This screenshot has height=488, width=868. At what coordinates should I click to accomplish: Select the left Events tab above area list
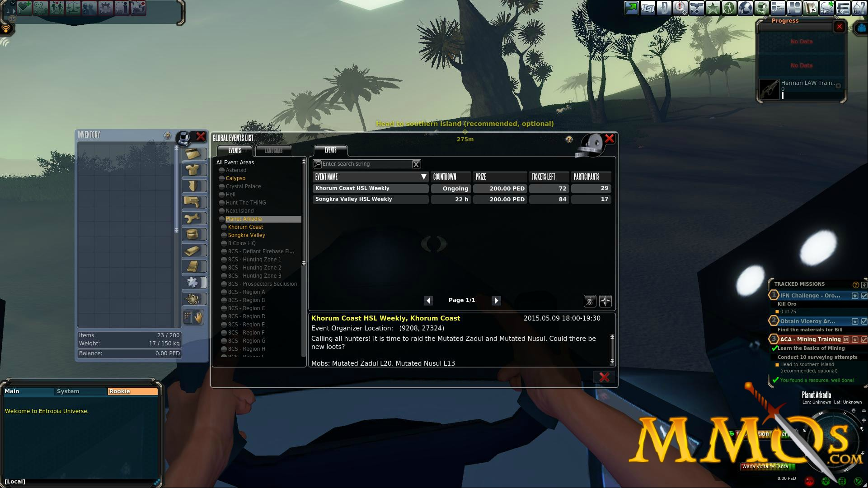click(x=235, y=151)
